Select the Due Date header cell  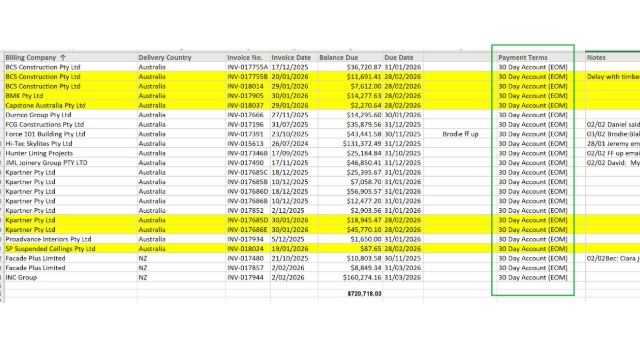tap(403, 58)
